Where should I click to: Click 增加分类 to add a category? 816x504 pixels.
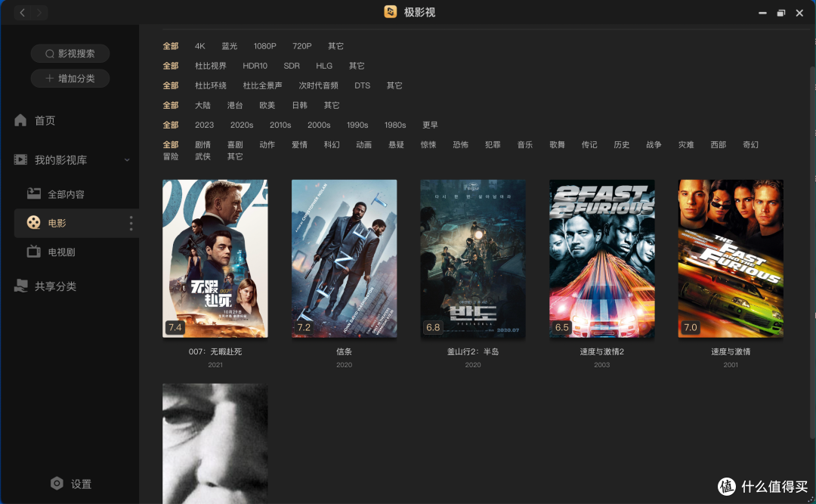coord(70,78)
